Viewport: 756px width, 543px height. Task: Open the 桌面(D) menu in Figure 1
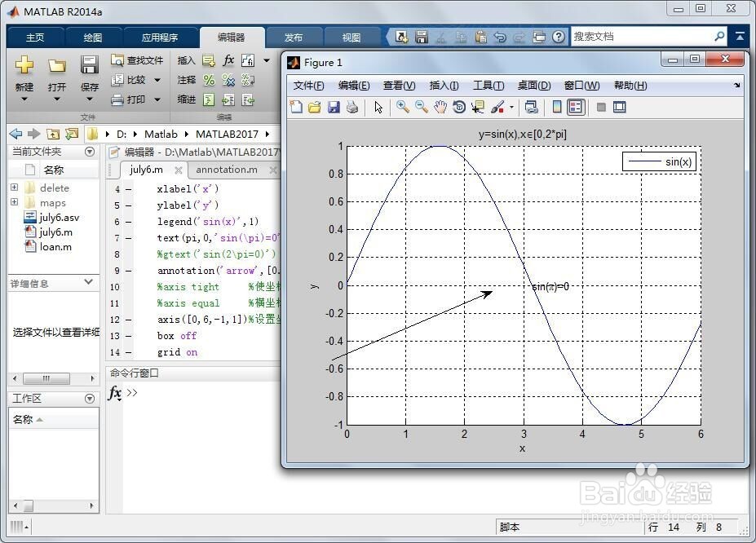(x=534, y=86)
